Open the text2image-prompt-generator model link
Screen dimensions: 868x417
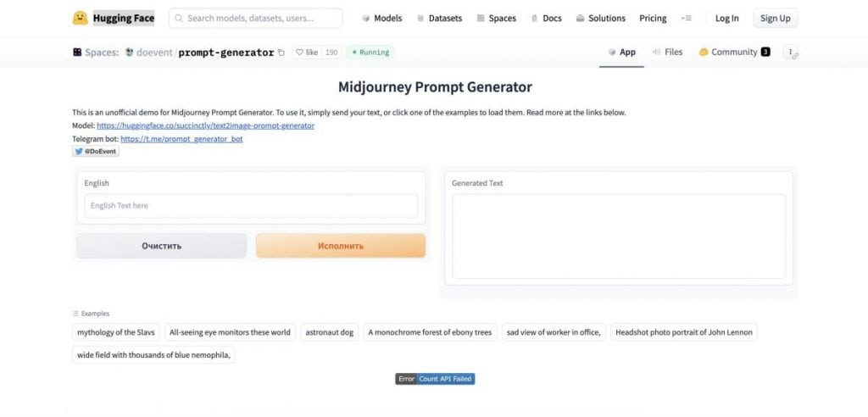pos(205,125)
